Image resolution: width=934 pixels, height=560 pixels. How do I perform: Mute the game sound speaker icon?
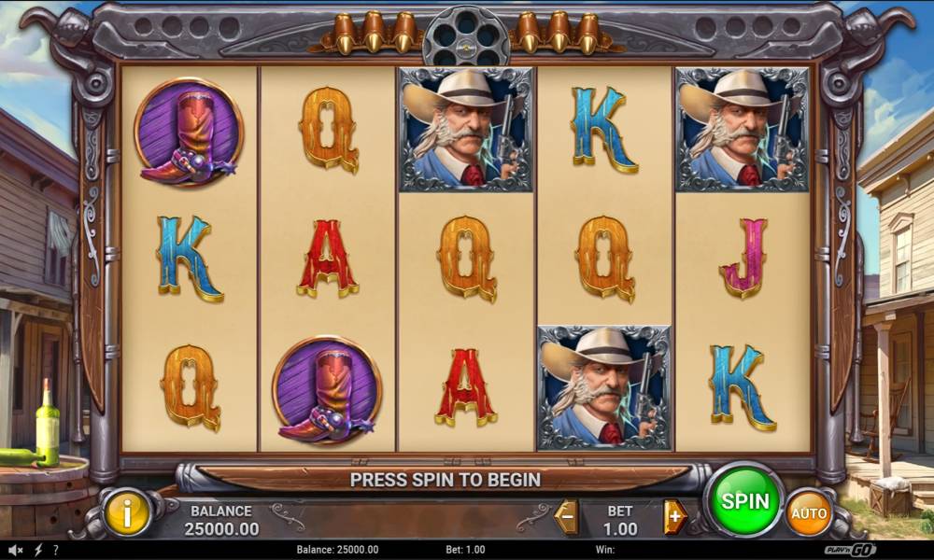click(16, 550)
